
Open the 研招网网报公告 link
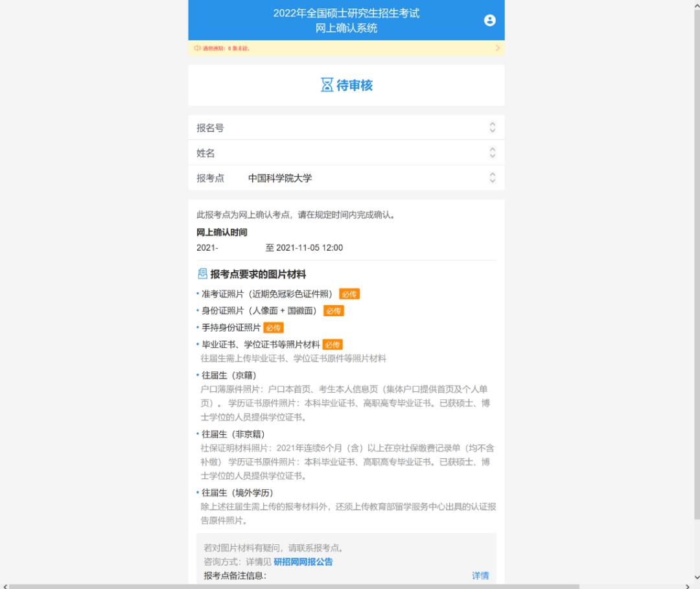303,562
